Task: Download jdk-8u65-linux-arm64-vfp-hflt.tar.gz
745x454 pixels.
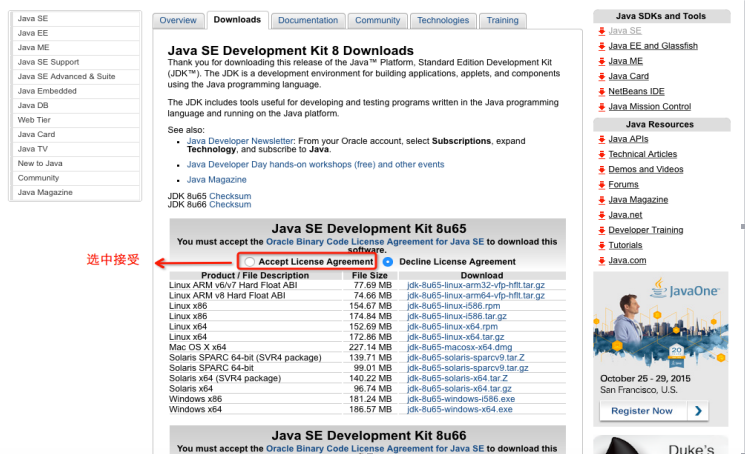Action: (476, 295)
